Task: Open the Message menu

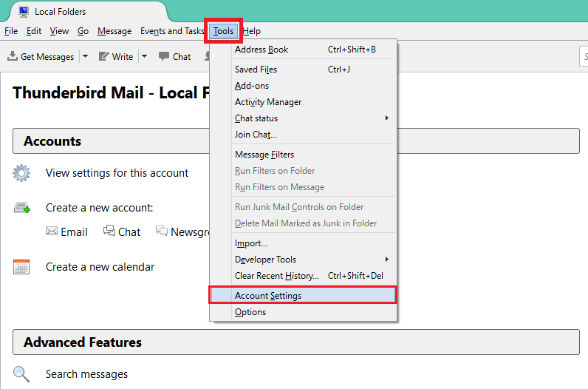Action: click(x=114, y=31)
